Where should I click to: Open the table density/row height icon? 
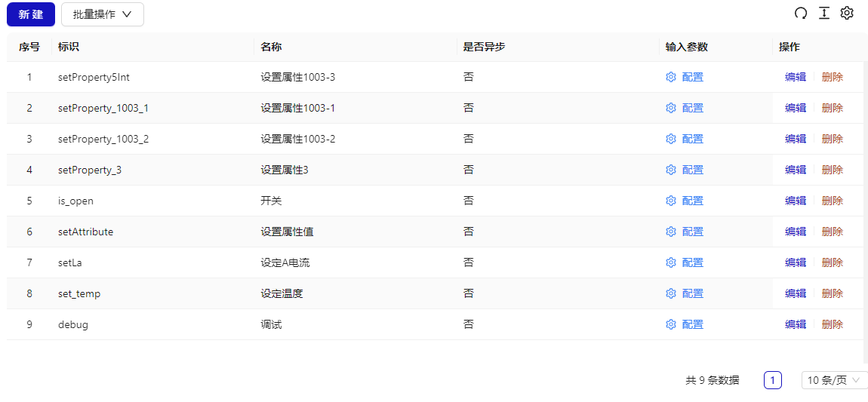point(824,14)
